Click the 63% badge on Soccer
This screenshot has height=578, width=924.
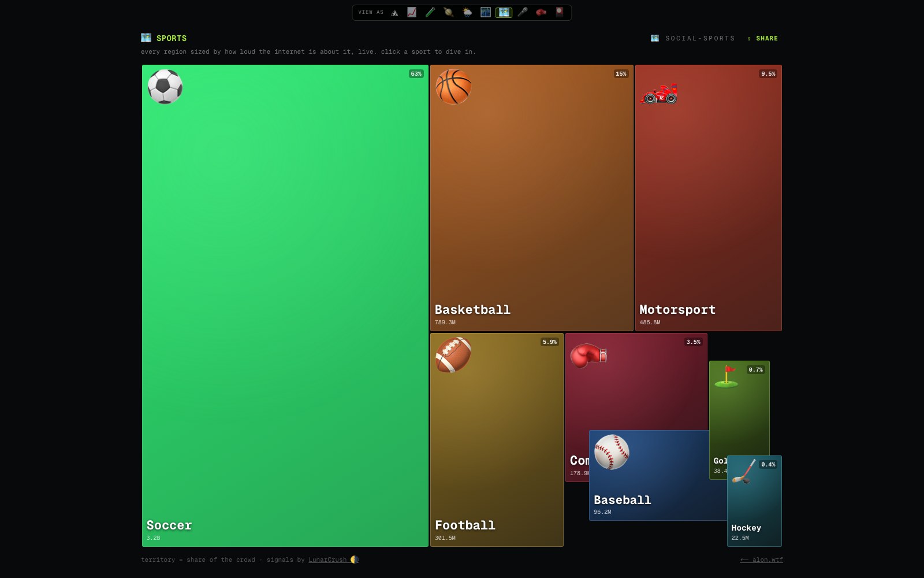coord(416,74)
